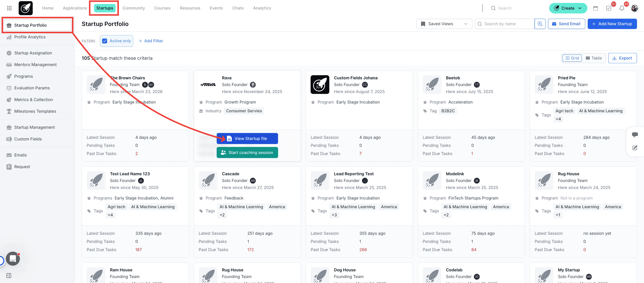Open the notifications bell icon
Screen dimensions: 644x283
(622, 8)
